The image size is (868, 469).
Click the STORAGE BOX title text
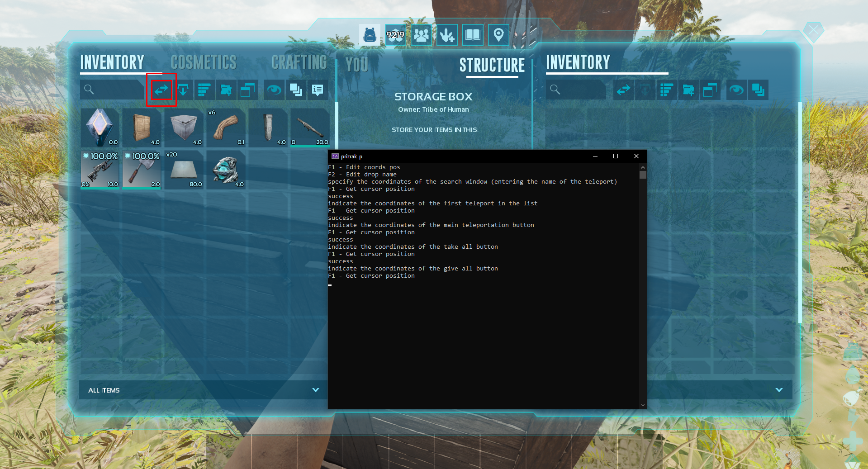click(433, 96)
